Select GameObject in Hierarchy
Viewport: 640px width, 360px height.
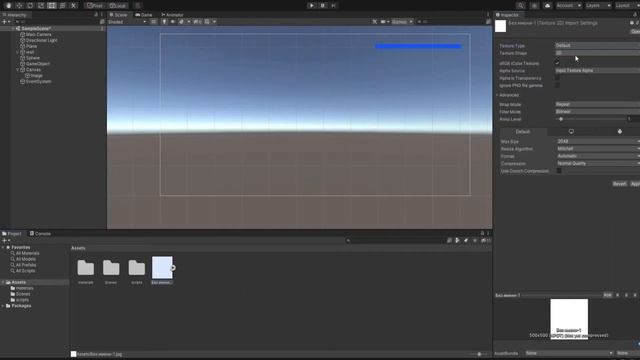35,64
